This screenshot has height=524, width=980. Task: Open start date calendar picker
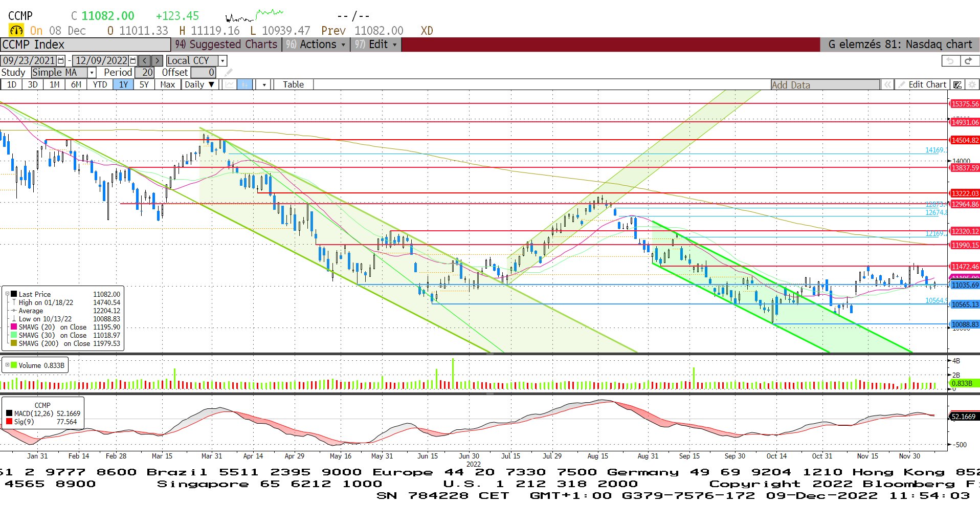point(61,60)
